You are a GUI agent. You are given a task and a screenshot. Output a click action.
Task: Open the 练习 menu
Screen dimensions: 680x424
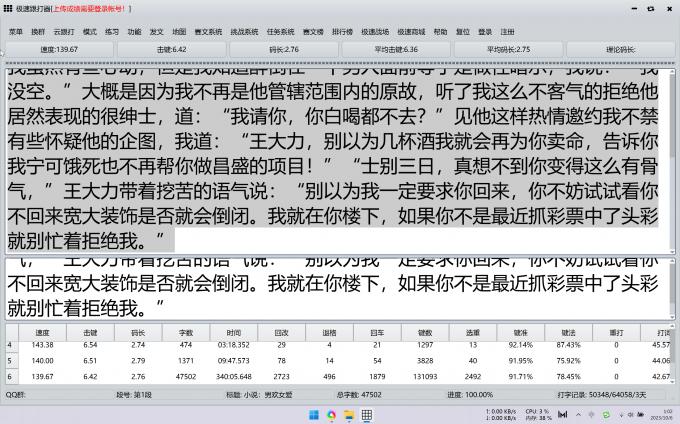click(112, 32)
